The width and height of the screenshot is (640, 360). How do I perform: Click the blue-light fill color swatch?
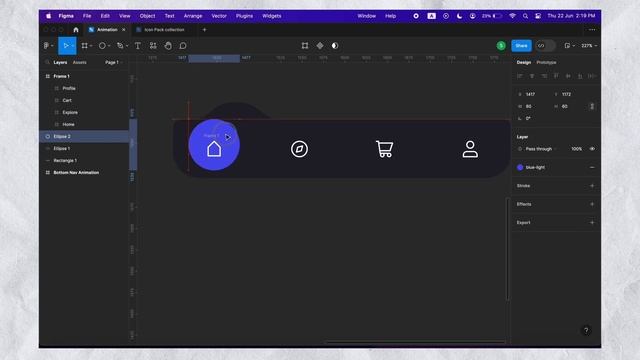pyautogui.click(x=520, y=167)
